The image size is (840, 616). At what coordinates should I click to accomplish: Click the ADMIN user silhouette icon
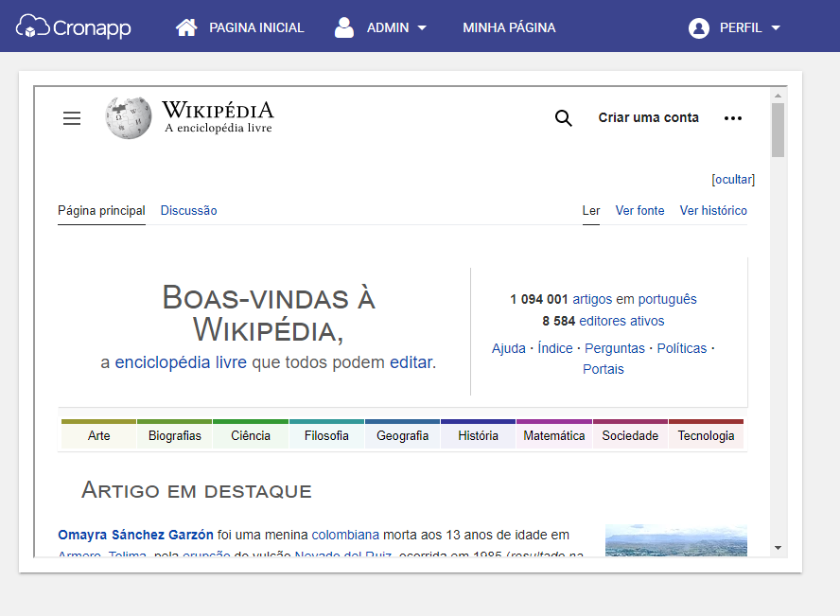click(x=344, y=27)
